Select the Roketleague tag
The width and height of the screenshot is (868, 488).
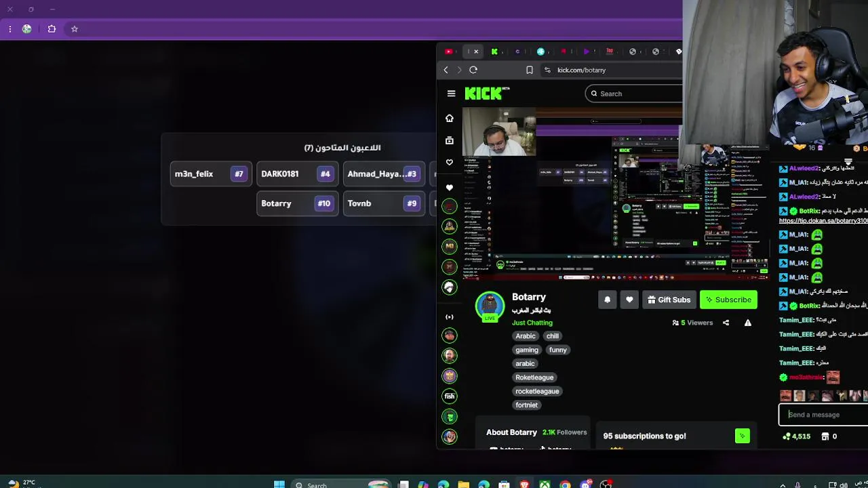click(x=534, y=378)
